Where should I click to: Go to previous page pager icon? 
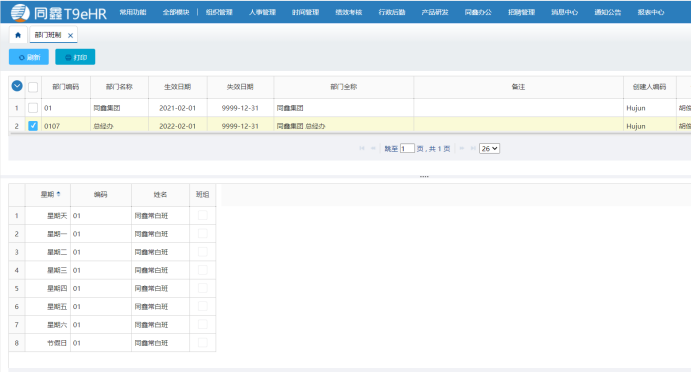click(x=373, y=148)
